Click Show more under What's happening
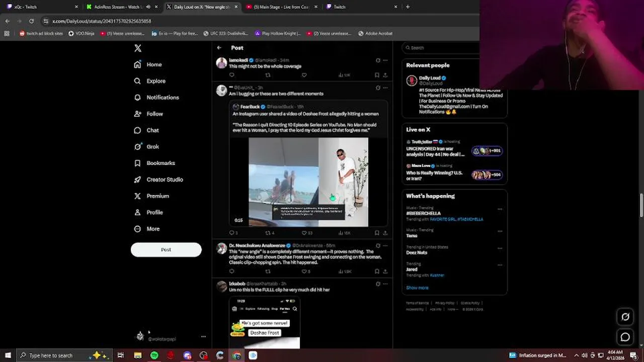 [x=417, y=288]
